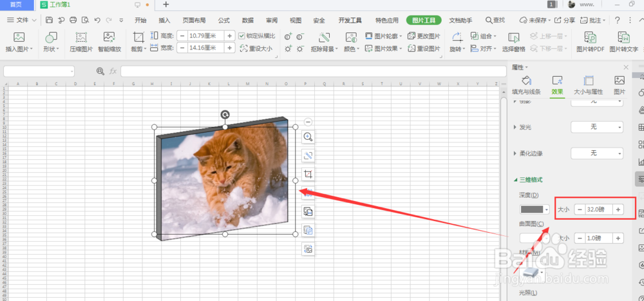Open the 组合 (Group) dropdown
This screenshot has width=644, height=301.
(x=484, y=36)
